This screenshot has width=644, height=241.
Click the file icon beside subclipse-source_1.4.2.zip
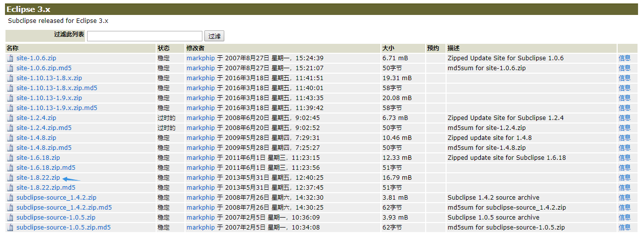10,198
